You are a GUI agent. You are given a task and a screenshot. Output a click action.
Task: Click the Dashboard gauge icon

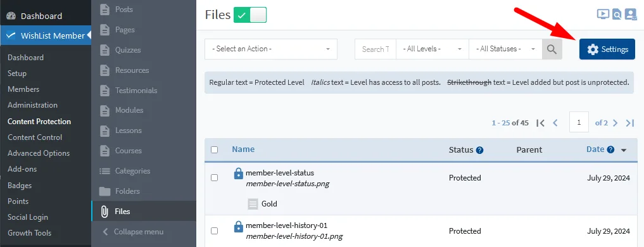coord(11,16)
